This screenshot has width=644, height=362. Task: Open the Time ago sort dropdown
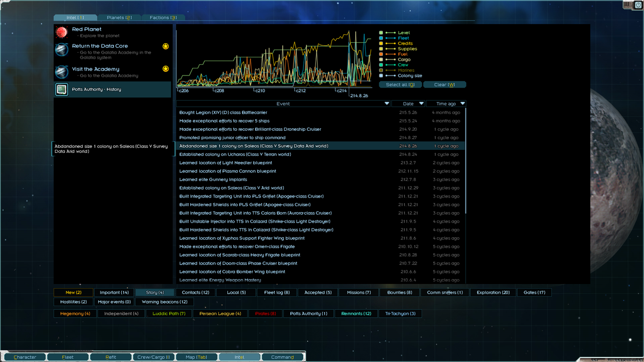point(462,104)
